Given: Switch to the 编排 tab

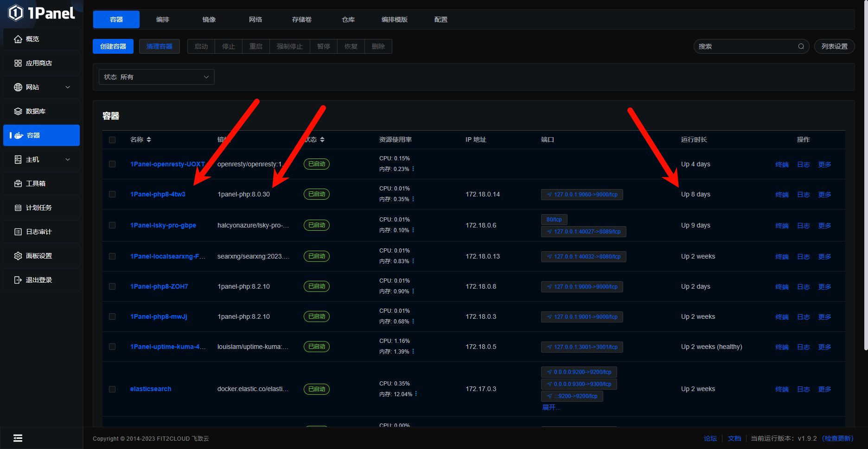Looking at the screenshot, I should click(x=163, y=19).
